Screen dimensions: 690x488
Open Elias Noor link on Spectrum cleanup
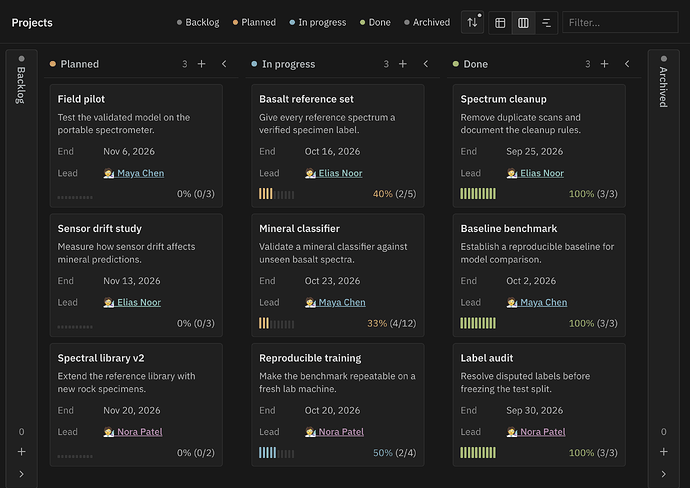[542, 173]
